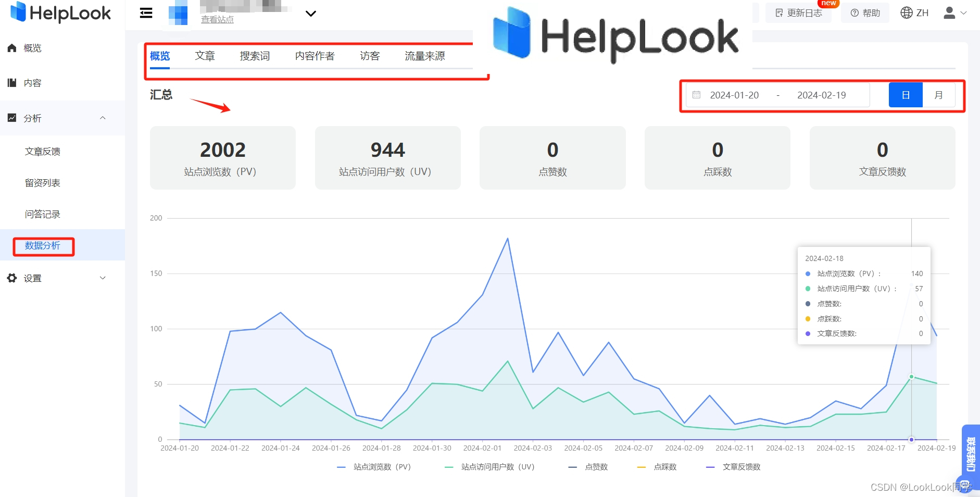Toggle 站点访问用户数 (UV) series in legend
This screenshot has height=497, width=980.
[x=489, y=467]
